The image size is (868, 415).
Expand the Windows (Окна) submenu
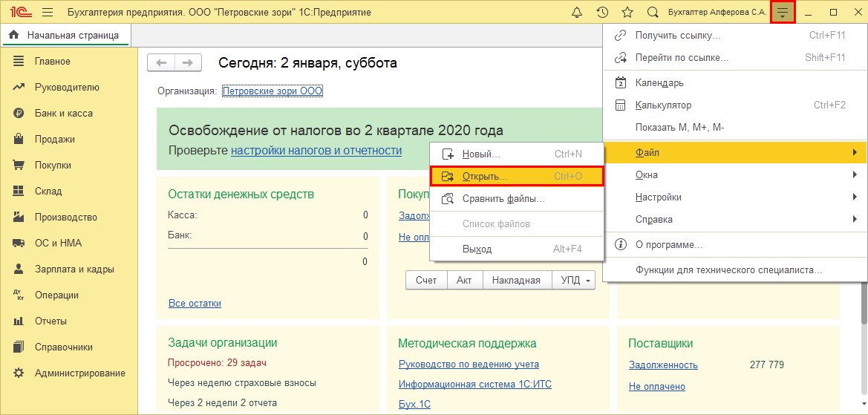[646, 175]
